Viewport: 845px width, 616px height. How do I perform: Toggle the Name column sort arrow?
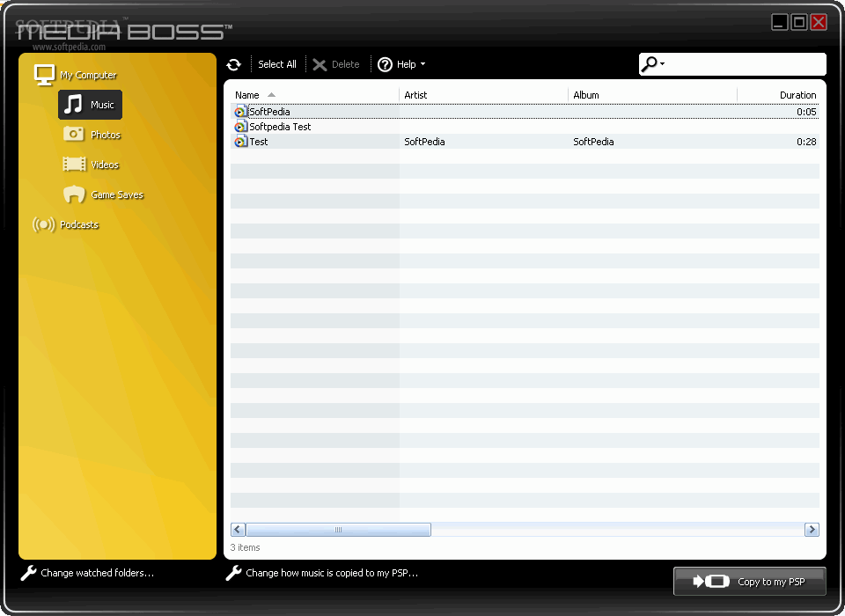(x=272, y=95)
